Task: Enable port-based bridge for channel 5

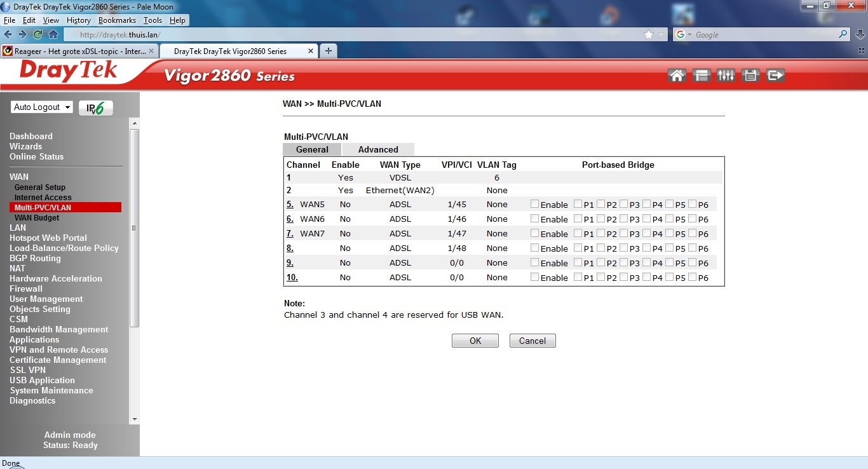Action: (x=534, y=204)
